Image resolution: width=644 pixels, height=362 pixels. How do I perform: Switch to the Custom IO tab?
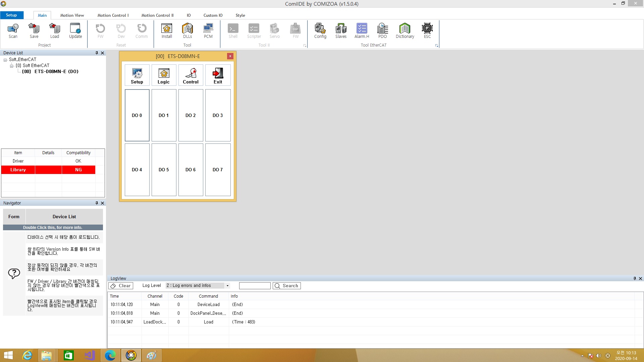pos(213,15)
